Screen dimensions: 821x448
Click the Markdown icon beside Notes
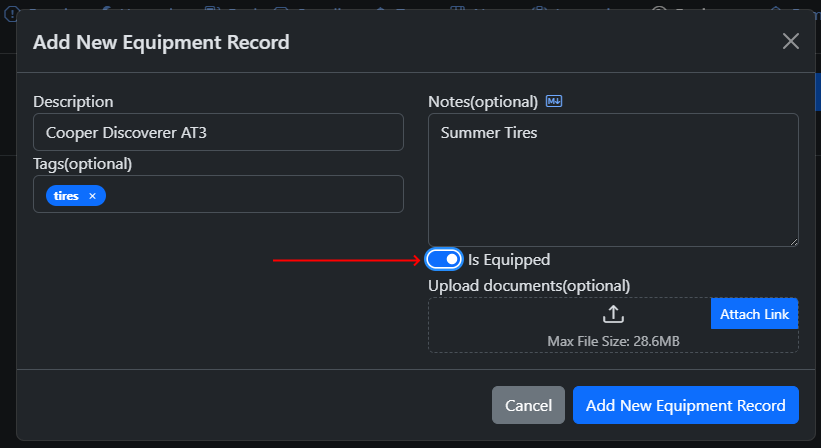pos(554,102)
